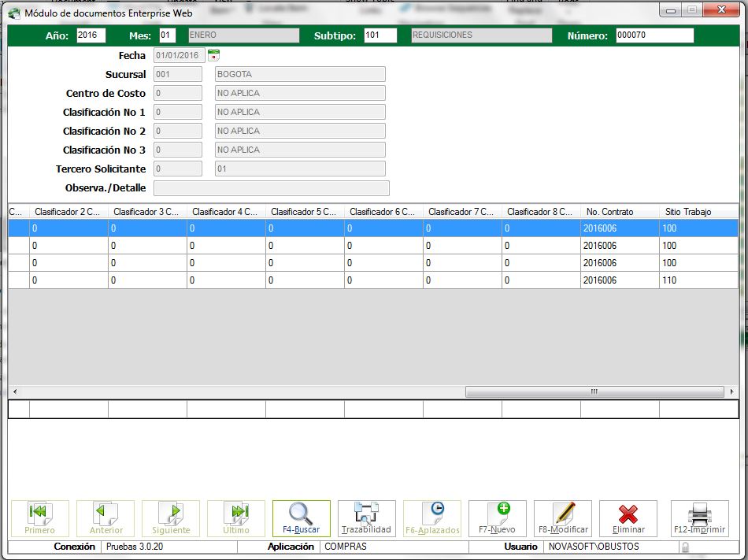
Task: Click the F4-Buscar magnifier button
Action: tap(301, 518)
